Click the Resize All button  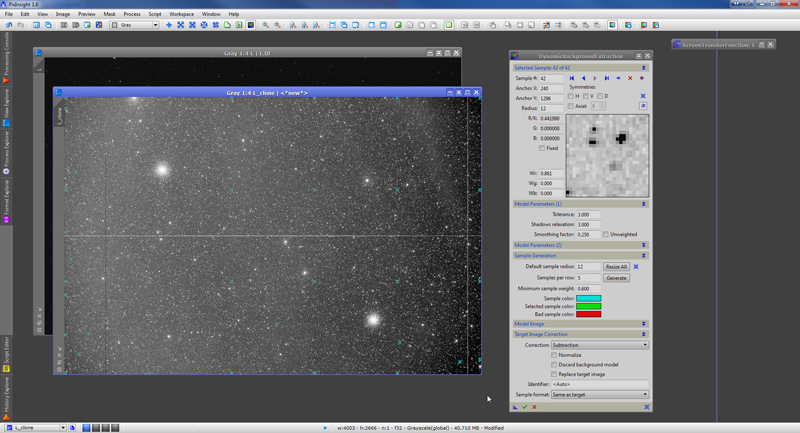[616, 267]
